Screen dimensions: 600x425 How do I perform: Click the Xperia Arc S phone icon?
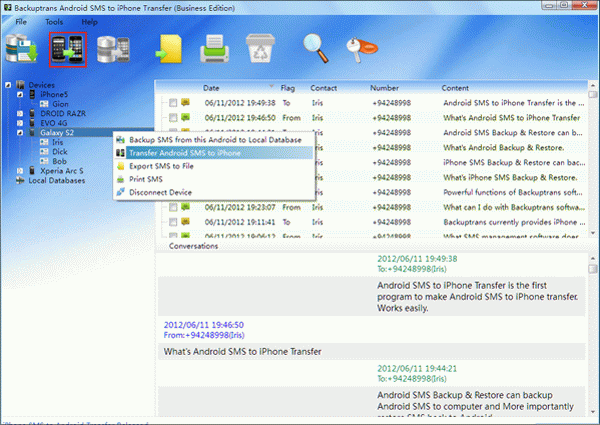33,171
